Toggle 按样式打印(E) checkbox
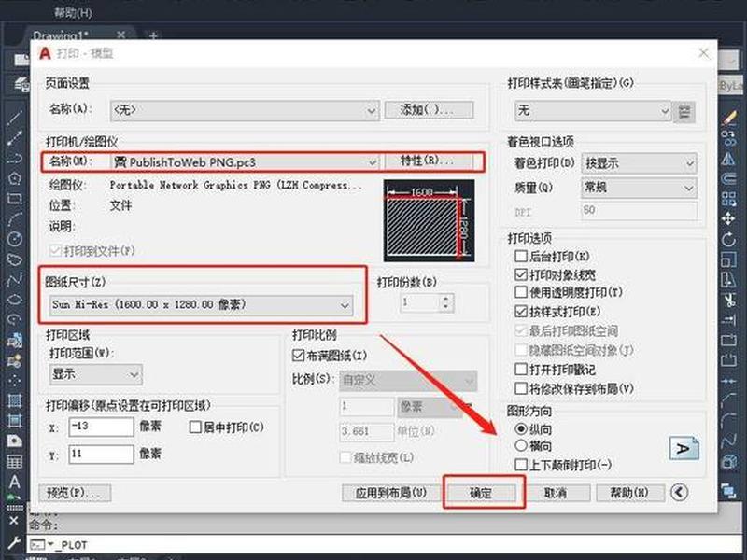Viewport: 747px width, 560px height. pyautogui.click(x=521, y=312)
